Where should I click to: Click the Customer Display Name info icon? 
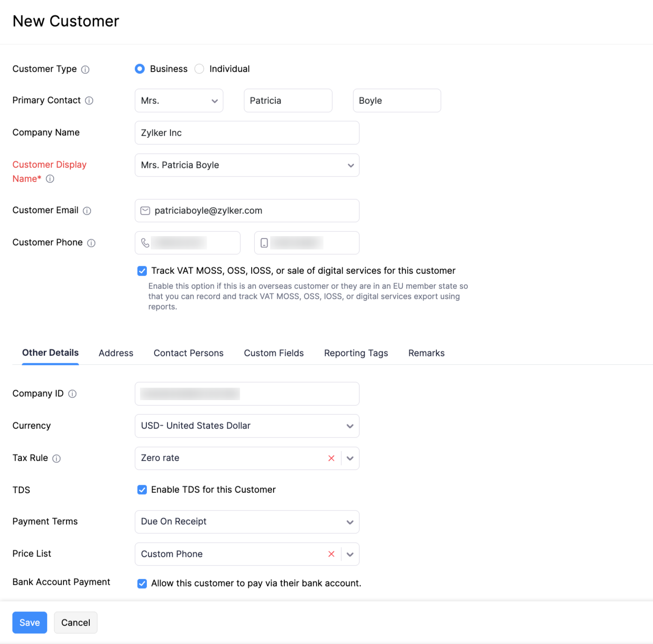point(50,179)
